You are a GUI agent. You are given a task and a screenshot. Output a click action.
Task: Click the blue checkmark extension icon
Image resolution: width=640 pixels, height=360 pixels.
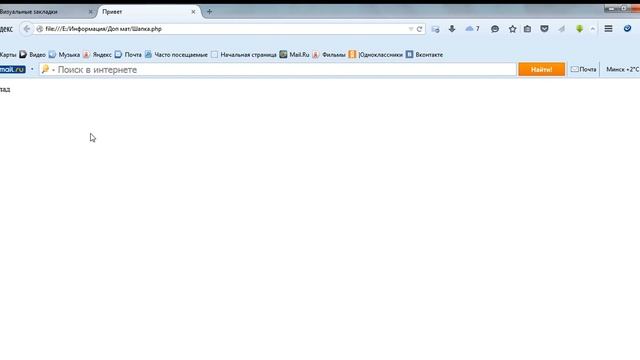coord(627,28)
